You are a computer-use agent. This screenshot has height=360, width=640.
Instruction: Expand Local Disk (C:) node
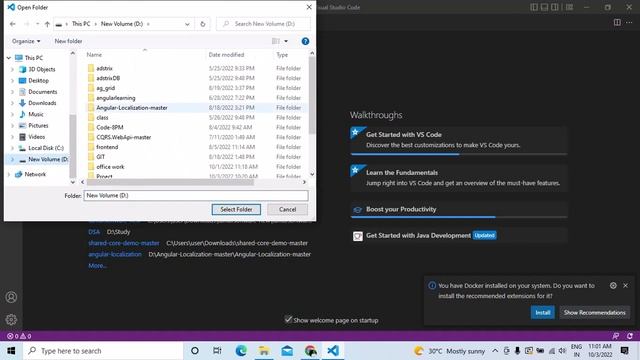(x=13, y=148)
